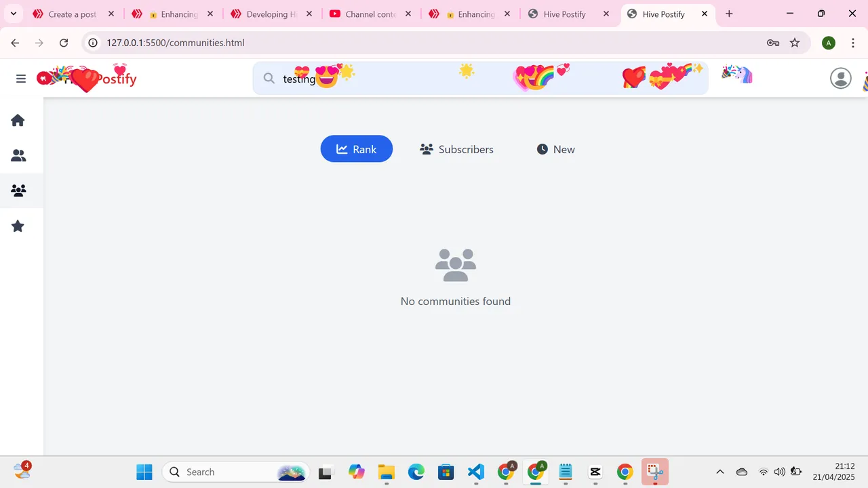
Task: Select the communities group sidebar icon
Action: point(18,191)
